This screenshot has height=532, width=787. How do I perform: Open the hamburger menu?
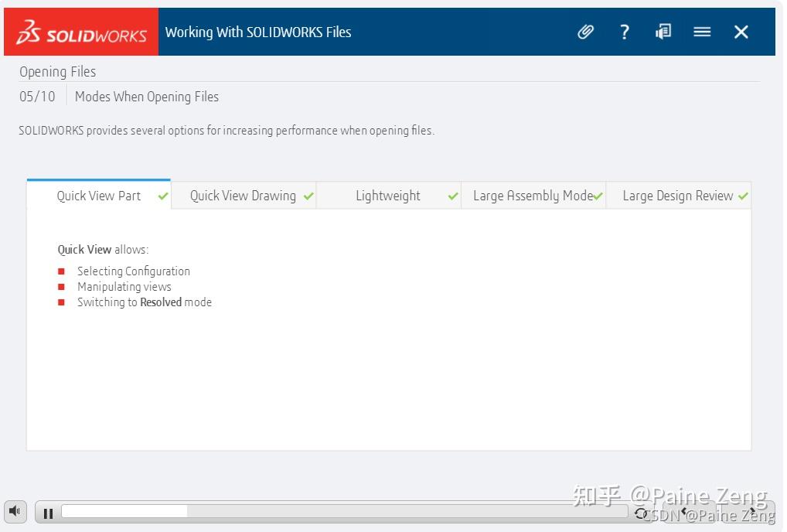[x=702, y=32]
